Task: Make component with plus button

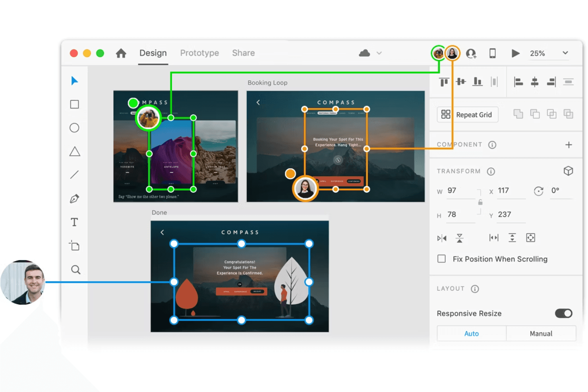Action: (569, 145)
